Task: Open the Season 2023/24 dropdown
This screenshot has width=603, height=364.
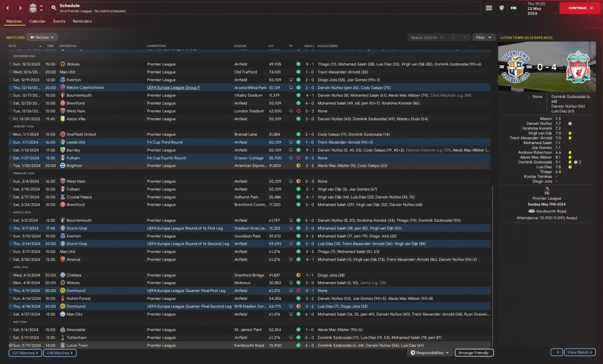Action: (427, 37)
